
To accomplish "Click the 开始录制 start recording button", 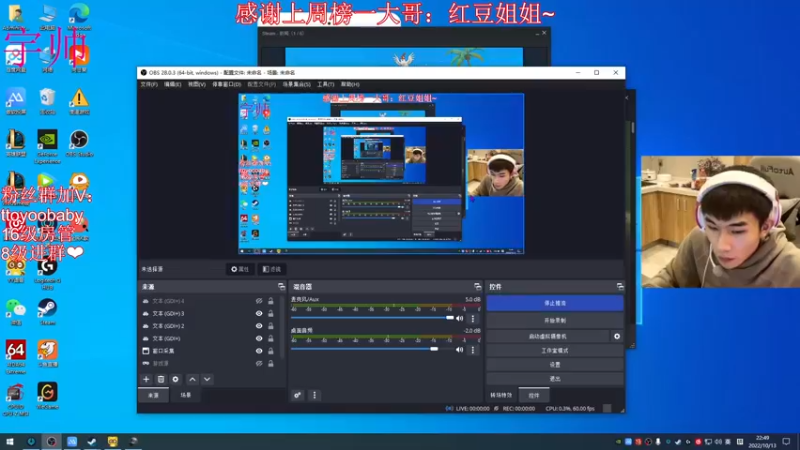I will [x=555, y=320].
